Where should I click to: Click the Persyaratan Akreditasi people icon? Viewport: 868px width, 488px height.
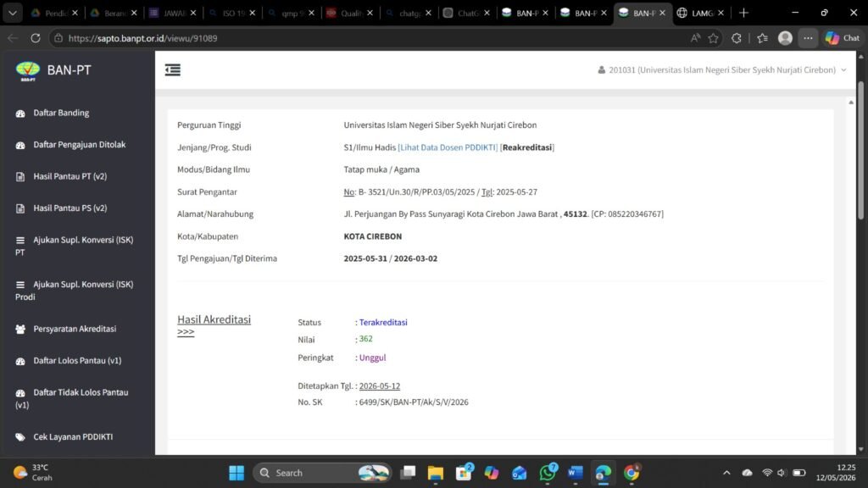coord(20,330)
